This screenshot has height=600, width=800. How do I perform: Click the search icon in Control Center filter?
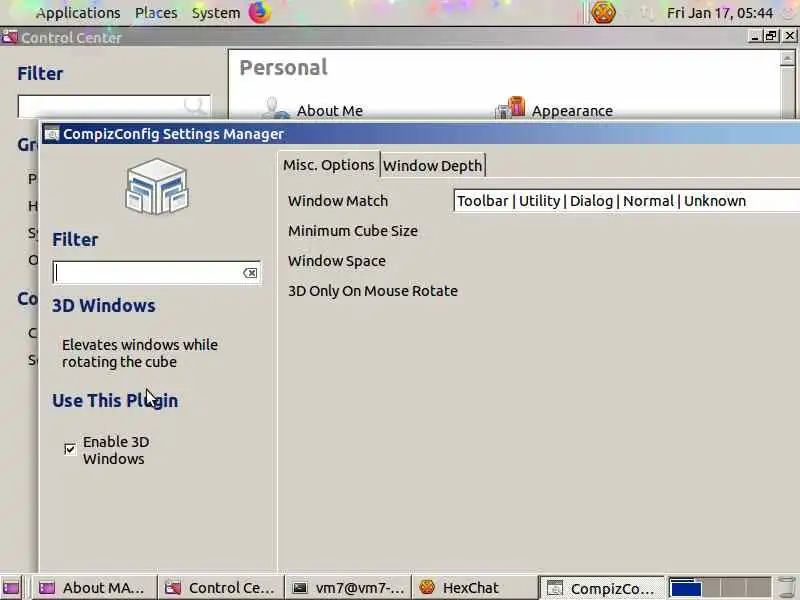(x=194, y=106)
